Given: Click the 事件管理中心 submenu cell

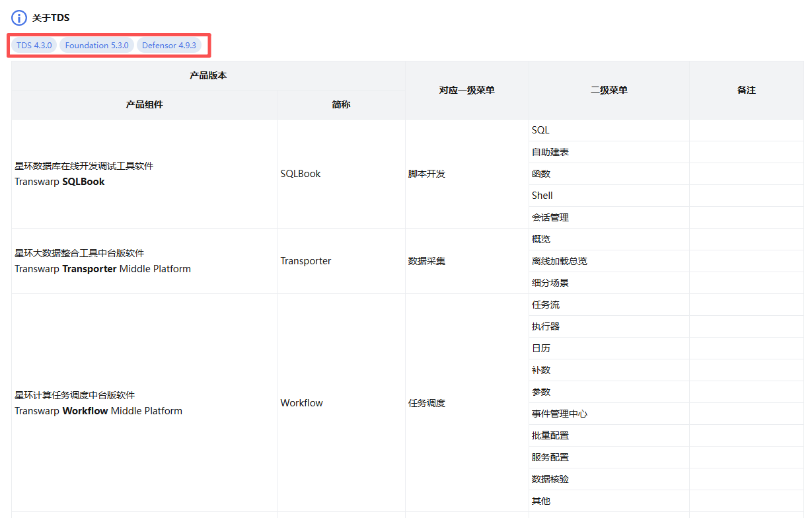Looking at the screenshot, I should point(609,414).
